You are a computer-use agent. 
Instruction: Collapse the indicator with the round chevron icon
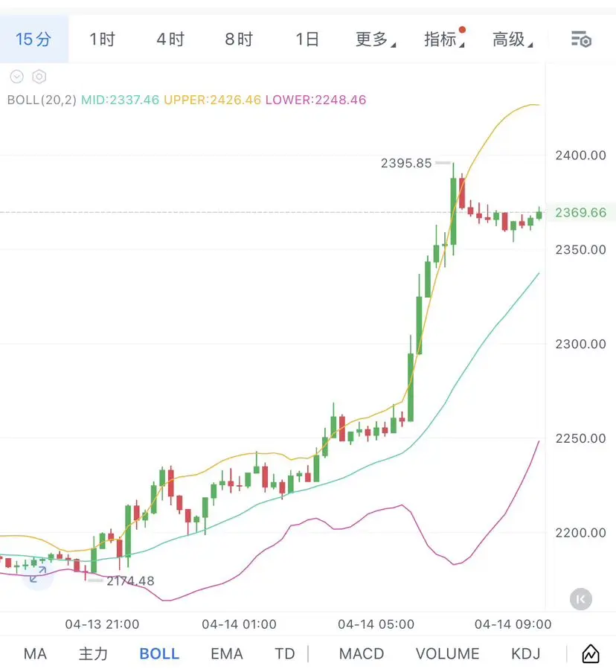pos(16,77)
